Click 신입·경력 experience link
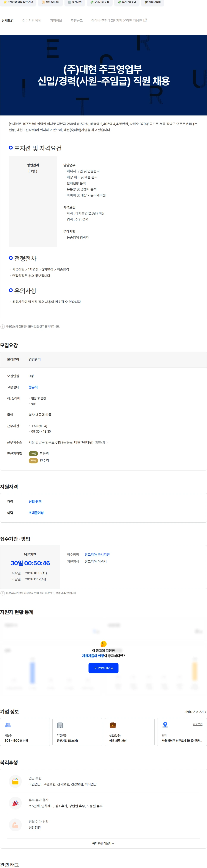 coord(35,501)
